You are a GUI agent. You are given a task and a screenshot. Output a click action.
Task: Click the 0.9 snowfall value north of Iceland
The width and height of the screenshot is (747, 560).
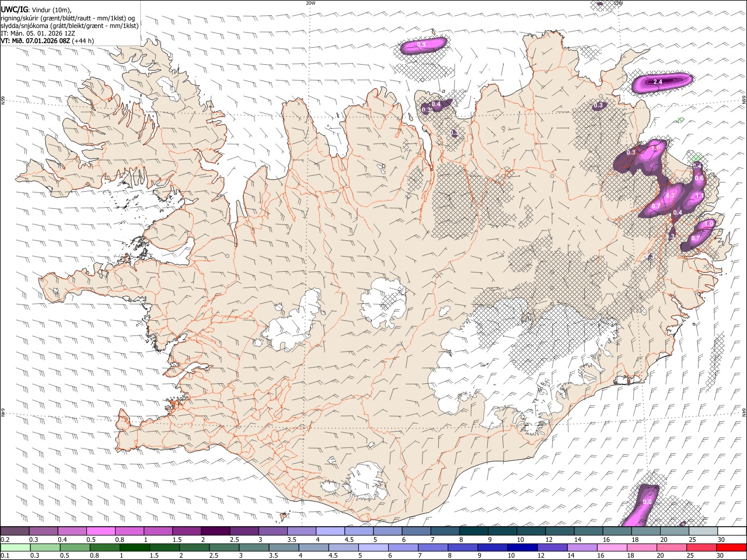click(x=422, y=45)
